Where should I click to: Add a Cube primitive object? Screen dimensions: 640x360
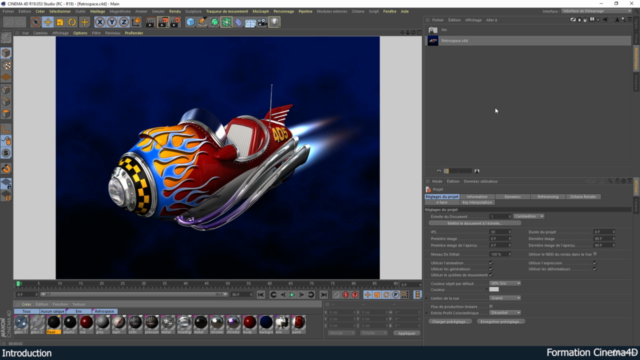[x=191, y=22]
